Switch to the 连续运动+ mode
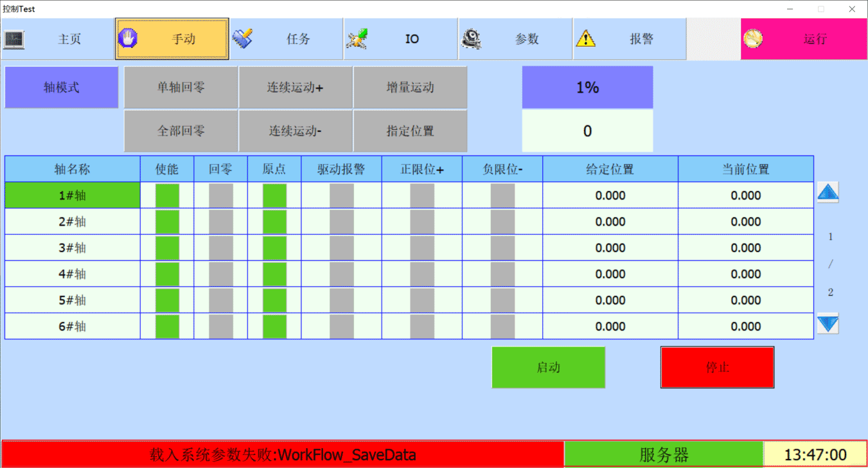The image size is (868, 468). 296,87
